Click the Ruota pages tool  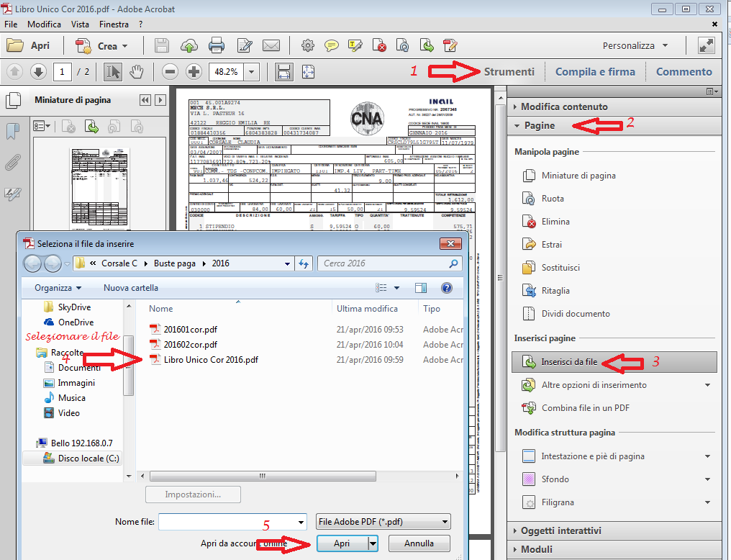pos(553,199)
